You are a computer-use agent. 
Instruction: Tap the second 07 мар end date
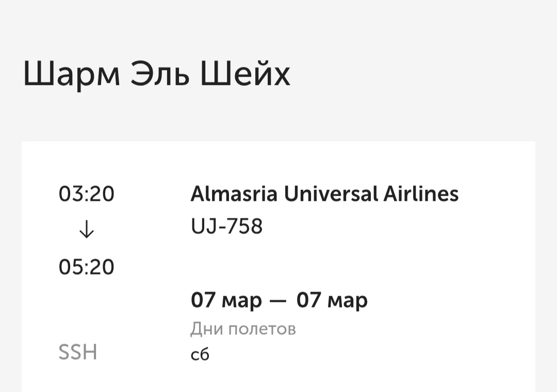(332, 300)
